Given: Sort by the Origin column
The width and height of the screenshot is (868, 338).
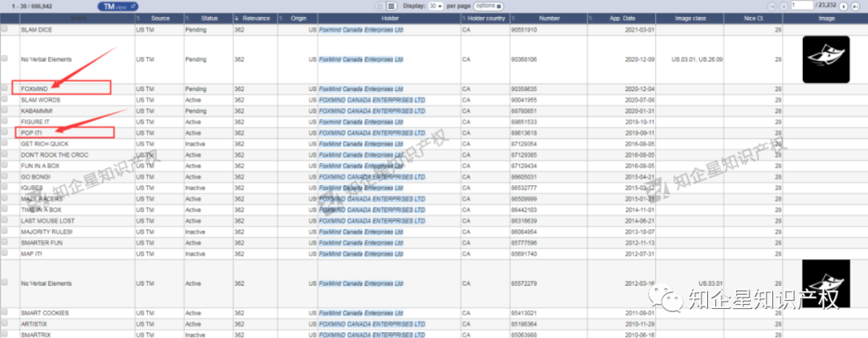Looking at the screenshot, I should pyautogui.click(x=298, y=19).
